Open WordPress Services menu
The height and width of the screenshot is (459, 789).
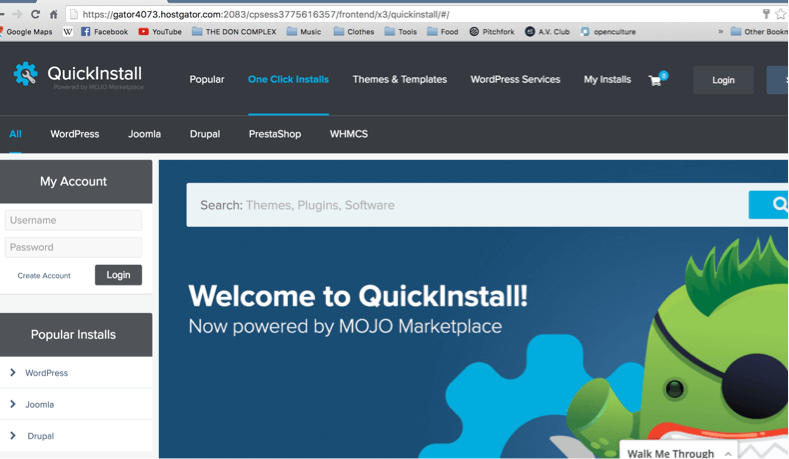click(x=515, y=80)
